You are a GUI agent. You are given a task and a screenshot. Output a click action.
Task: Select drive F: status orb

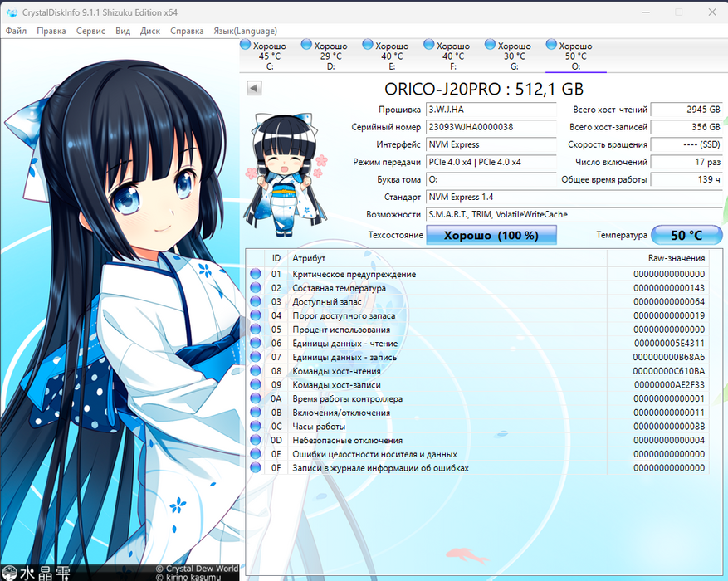(428, 45)
